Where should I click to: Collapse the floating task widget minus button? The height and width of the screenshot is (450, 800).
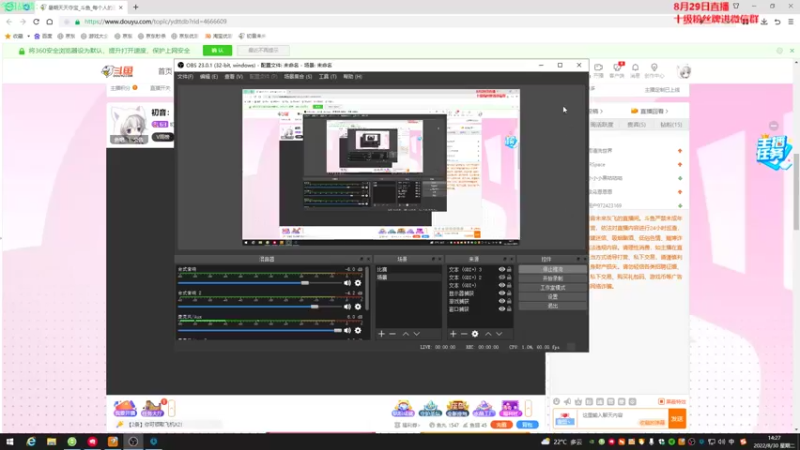[x=774, y=126]
